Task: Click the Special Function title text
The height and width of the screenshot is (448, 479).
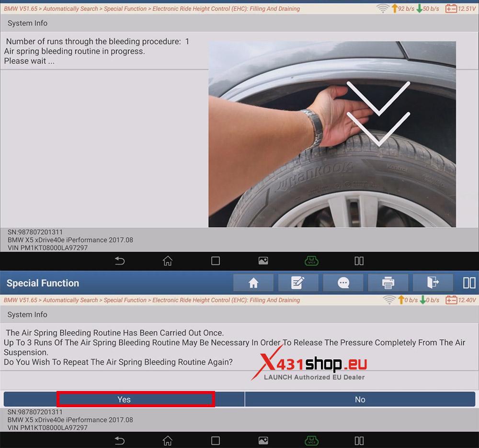Action: pyautogui.click(x=43, y=283)
